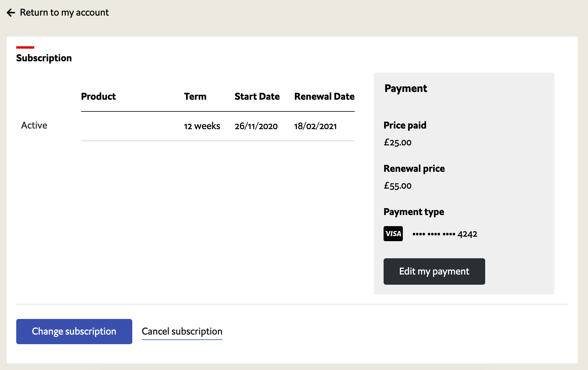Click the 26/11/2020 start date

tap(256, 126)
